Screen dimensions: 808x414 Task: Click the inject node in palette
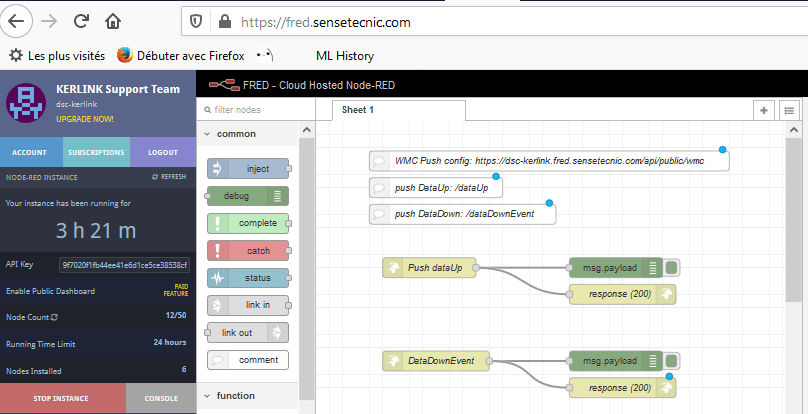point(247,168)
